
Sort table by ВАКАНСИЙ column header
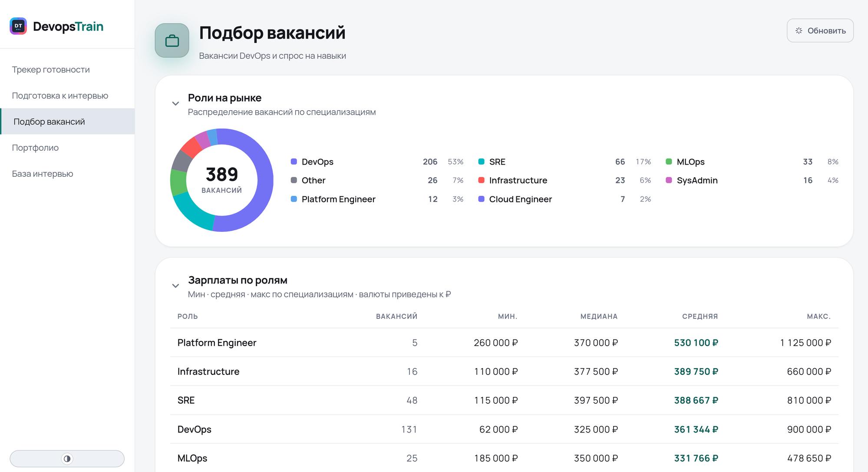pyautogui.click(x=396, y=317)
